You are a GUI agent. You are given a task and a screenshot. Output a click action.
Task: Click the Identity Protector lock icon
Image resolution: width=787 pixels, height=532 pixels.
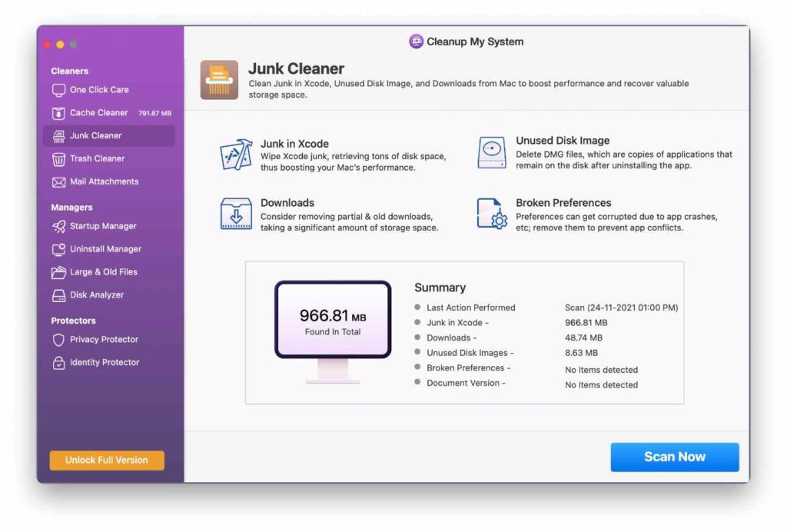[58, 362]
